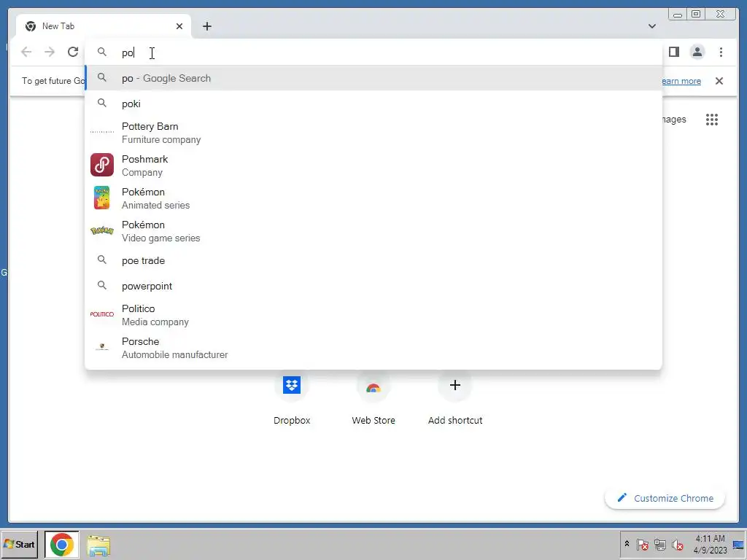Viewport: 747px width, 560px height.
Task: Open the Windows Start menu
Action: point(20,544)
